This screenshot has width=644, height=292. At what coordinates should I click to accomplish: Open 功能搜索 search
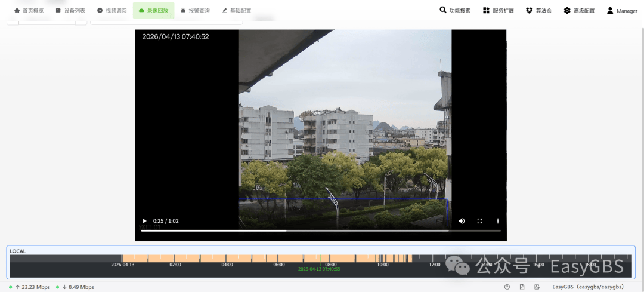tap(455, 11)
